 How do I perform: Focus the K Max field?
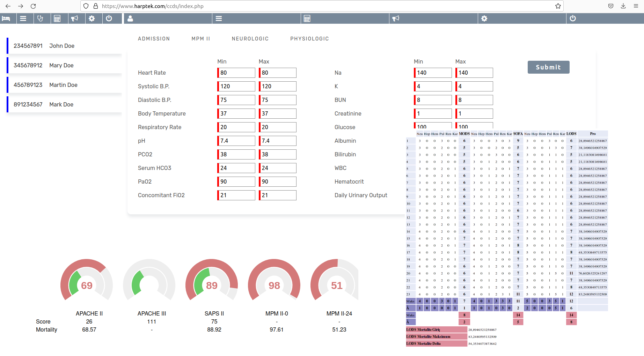(x=474, y=86)
